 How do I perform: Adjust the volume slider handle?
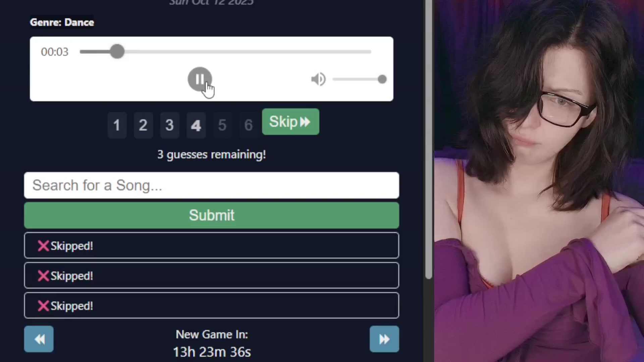(382, 79)
